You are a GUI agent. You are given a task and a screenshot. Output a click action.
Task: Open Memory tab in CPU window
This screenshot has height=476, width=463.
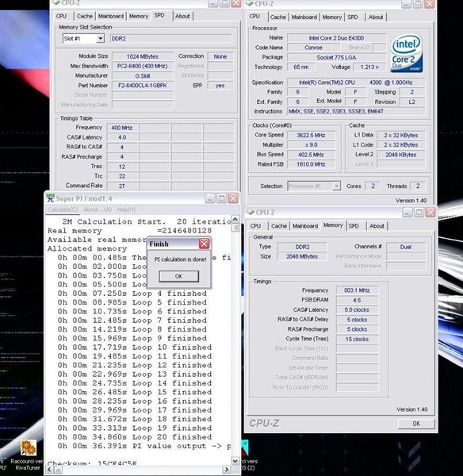point(331,17)
